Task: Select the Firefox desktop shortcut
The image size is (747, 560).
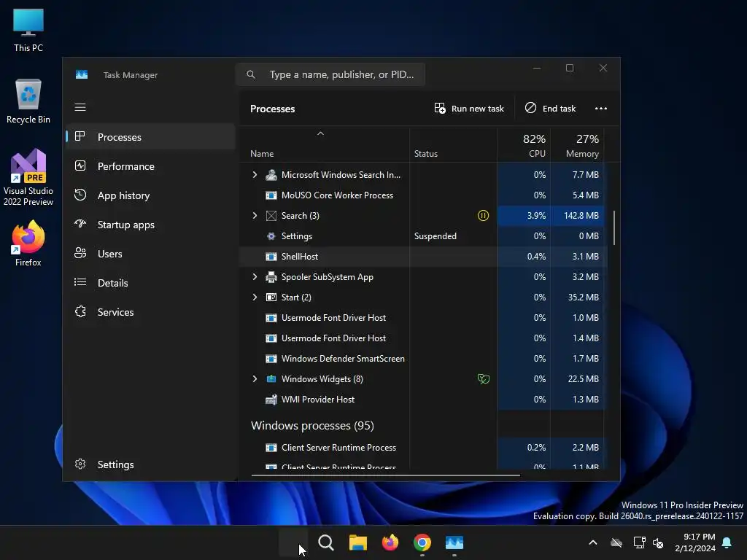Action: point(28,244)
